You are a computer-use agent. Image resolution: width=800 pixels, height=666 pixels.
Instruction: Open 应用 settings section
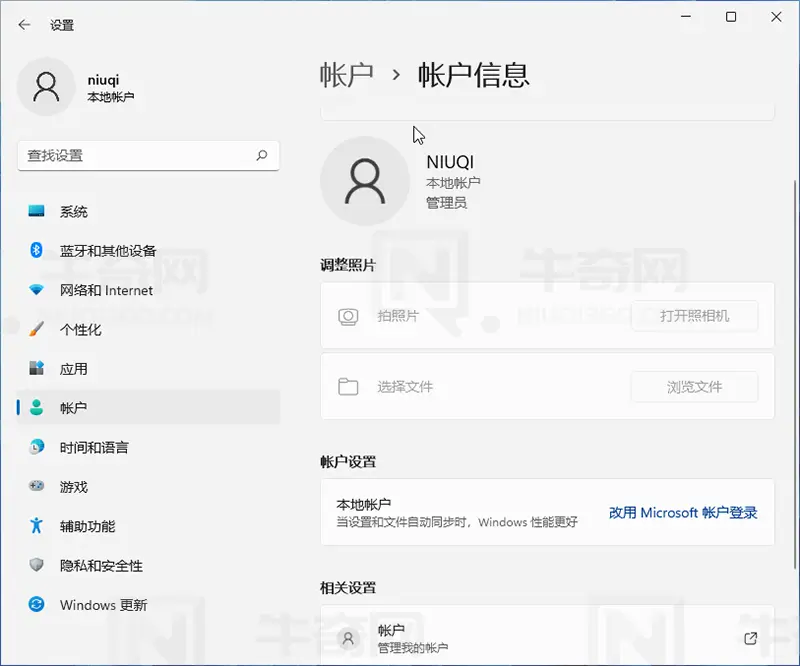coord(148,368)
